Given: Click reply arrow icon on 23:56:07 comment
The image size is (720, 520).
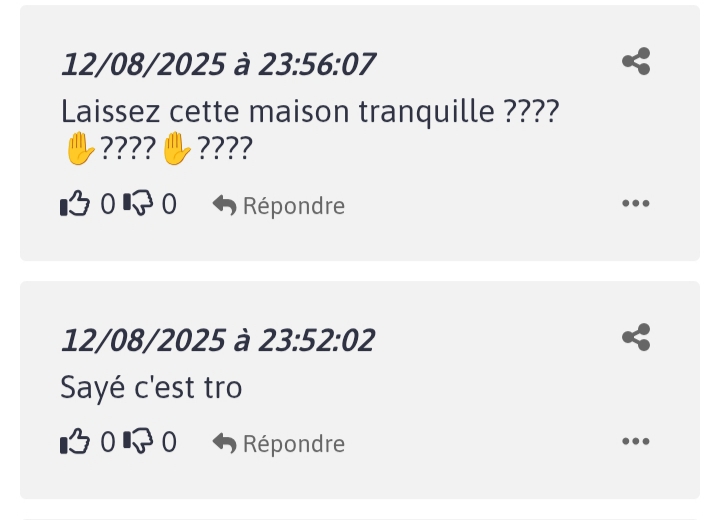Looking at the screenshot, I should pos(224,206).
